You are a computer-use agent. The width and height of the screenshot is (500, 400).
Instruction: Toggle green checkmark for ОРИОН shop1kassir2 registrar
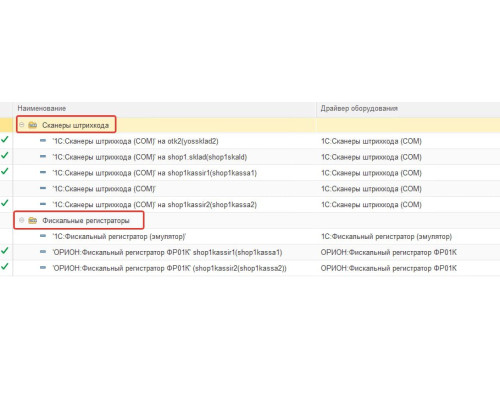(x=5, y=267)
